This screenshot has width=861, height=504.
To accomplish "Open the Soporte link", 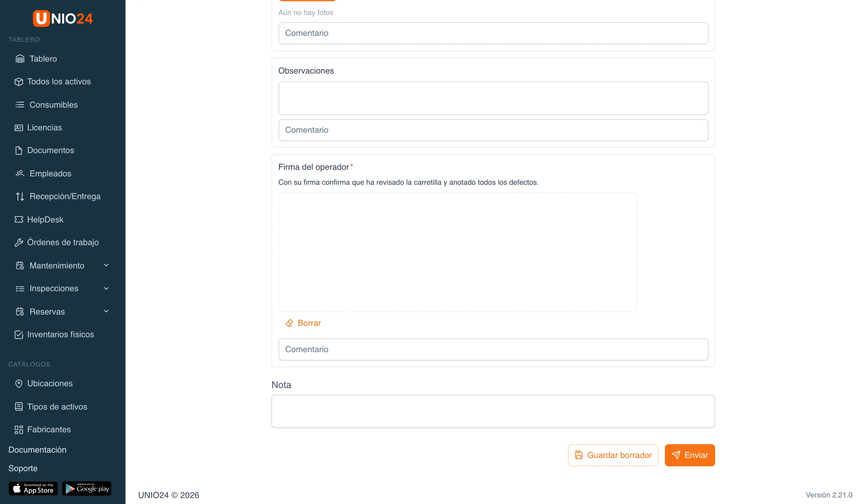I will [x=23, y=468].
